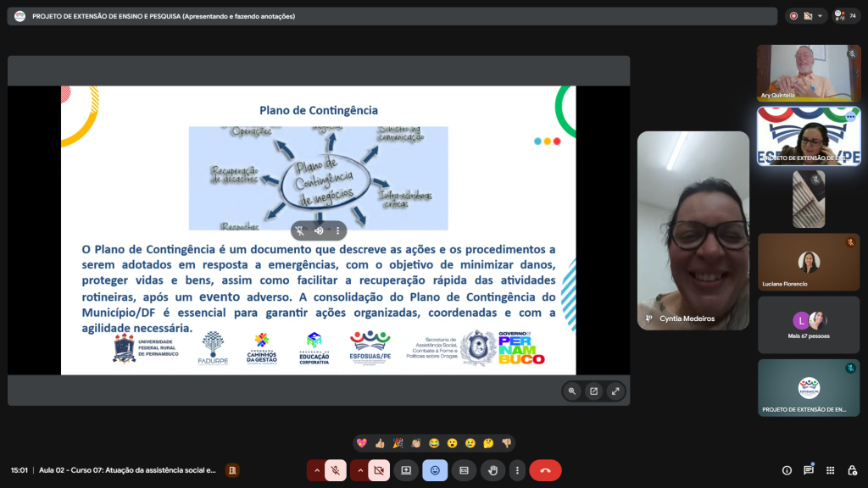Expand audio settings chevron beside the microphone
The width and height of the screenshot is (868, 488).
tap(316, 470)
